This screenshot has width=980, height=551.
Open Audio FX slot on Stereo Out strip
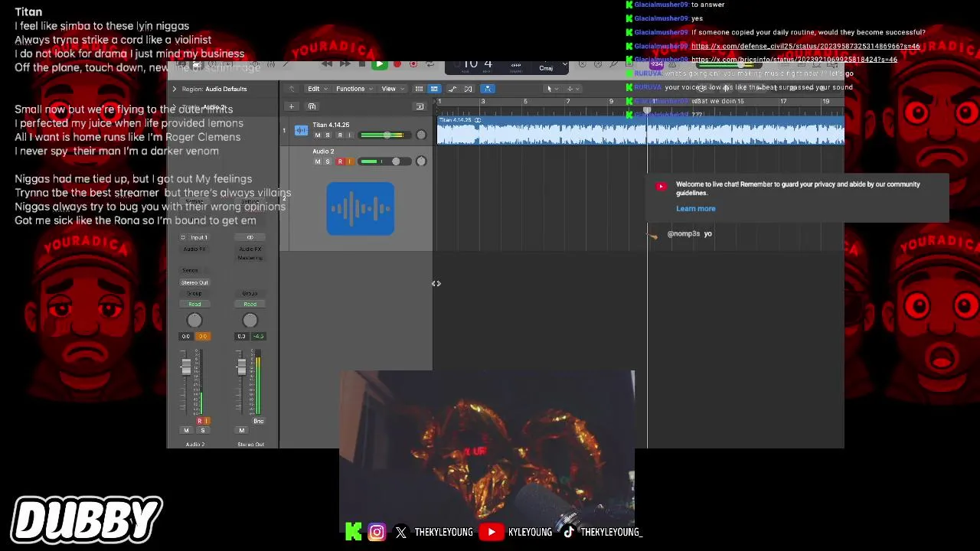coord(250,249)
